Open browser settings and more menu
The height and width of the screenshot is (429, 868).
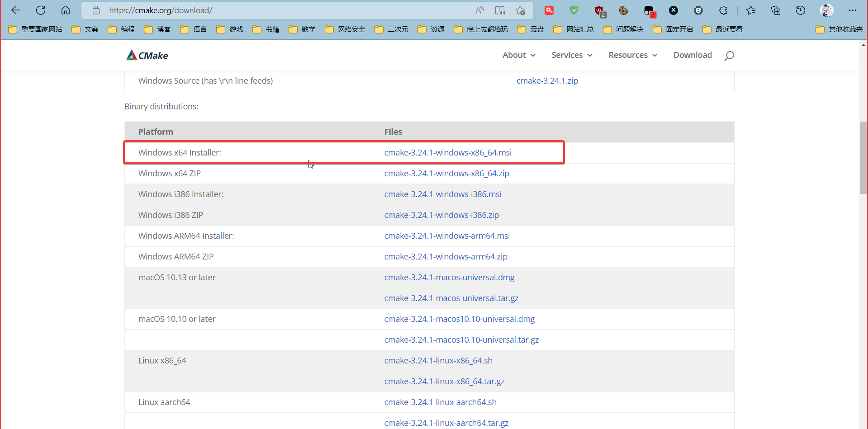[853, 10]
